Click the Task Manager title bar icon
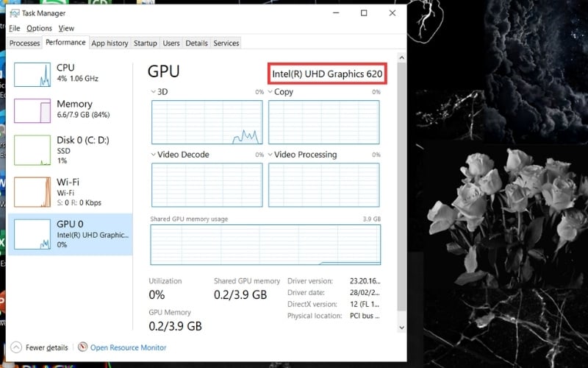The width and height of the screenshot is (588, 368). (14, 13)
